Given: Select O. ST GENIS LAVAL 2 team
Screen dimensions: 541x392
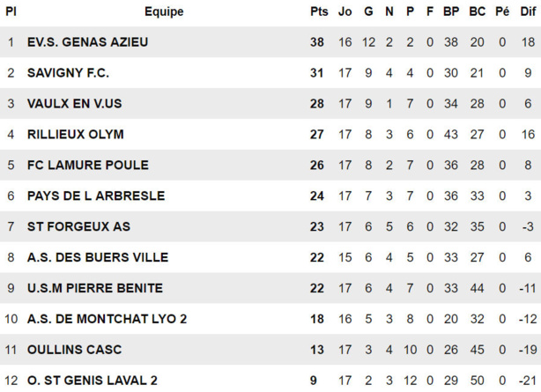Looking at the screenshot, I should [92, 380].
